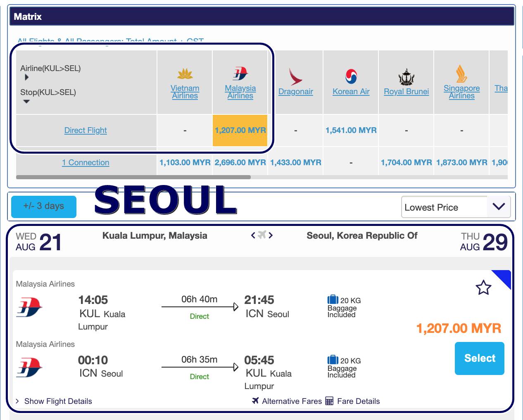523x420 pixels.
Task: Click the 06h 40m duration text
Action: (199, 299)
